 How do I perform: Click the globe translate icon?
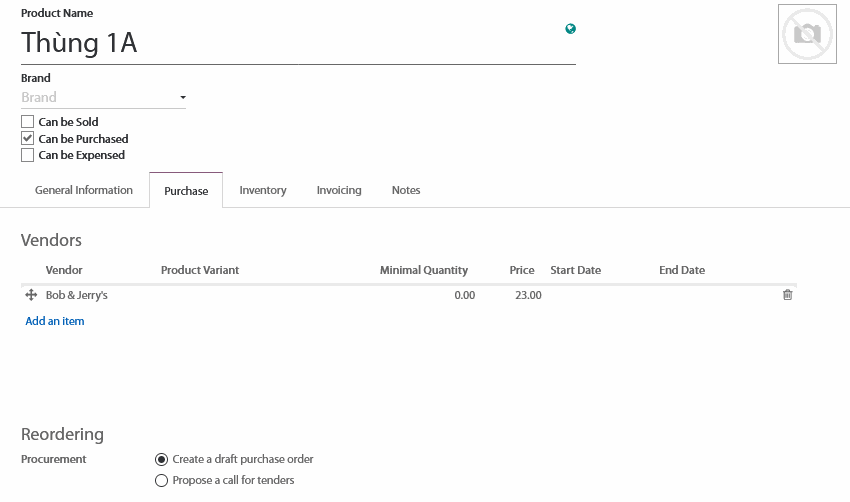[x=570, y=29]
